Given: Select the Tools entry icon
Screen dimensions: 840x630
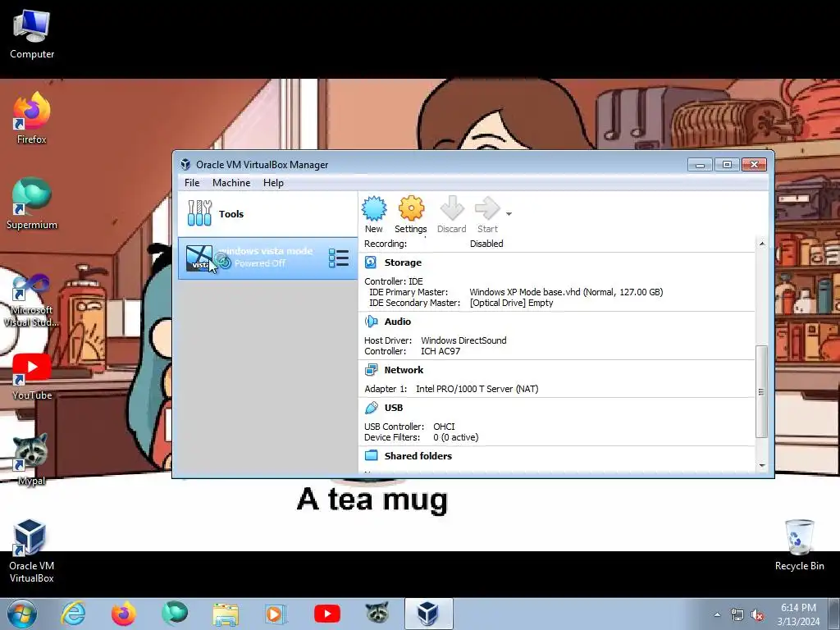Looking at the screenshot, I should click(x=200, y=213).
